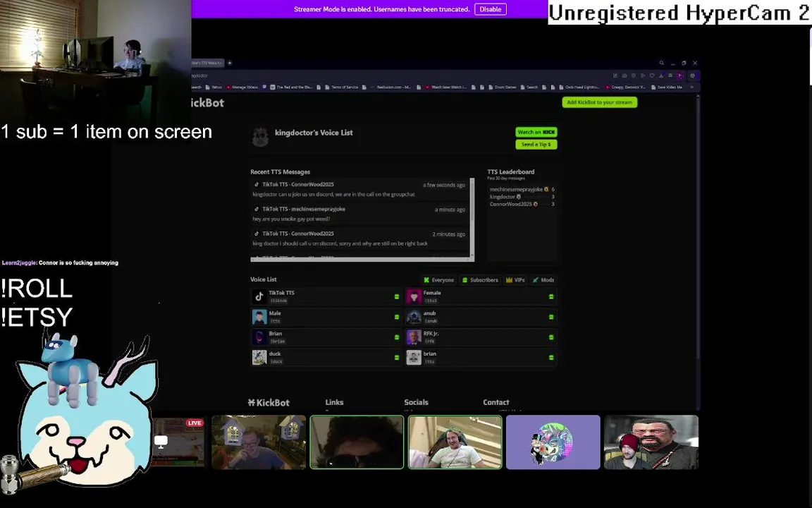Open the Drum Games bookmark
Screen dimensions: 812x508
point(502,87)
